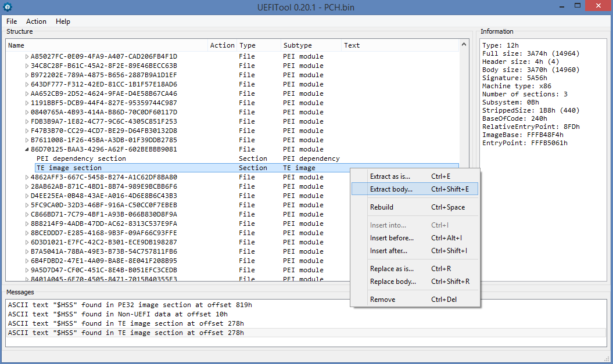This screenshot has width=613, height=364.
Task: Select file FDB3B9A7-1E82-4C77-9C6C-4305C851F253
Action: click(103, 121)
